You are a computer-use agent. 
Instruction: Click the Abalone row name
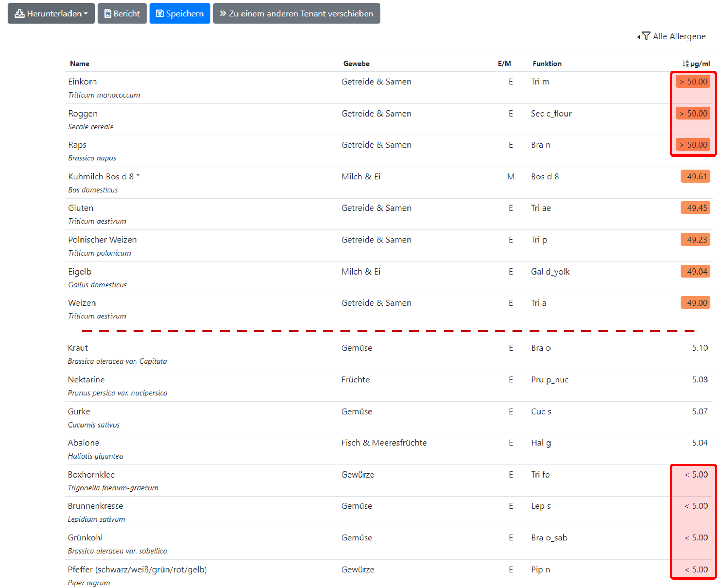click(x=83, y=443)
